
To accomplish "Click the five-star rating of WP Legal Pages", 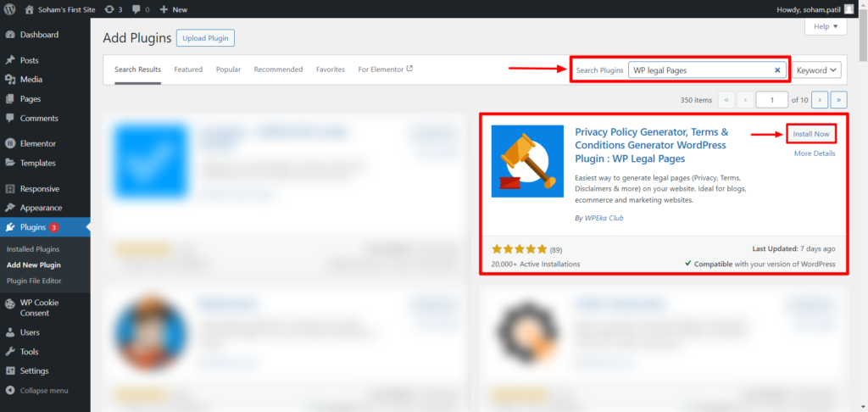I will click(x=520, y=249).
